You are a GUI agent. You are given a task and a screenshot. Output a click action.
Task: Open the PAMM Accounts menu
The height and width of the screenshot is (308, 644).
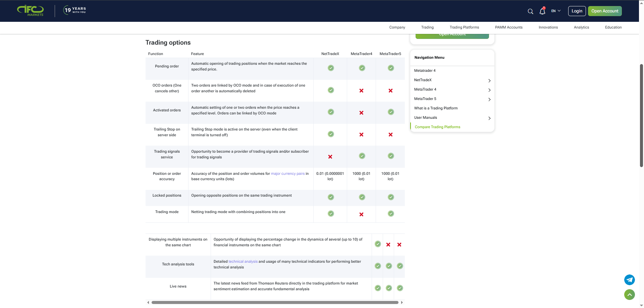(508, 28)
